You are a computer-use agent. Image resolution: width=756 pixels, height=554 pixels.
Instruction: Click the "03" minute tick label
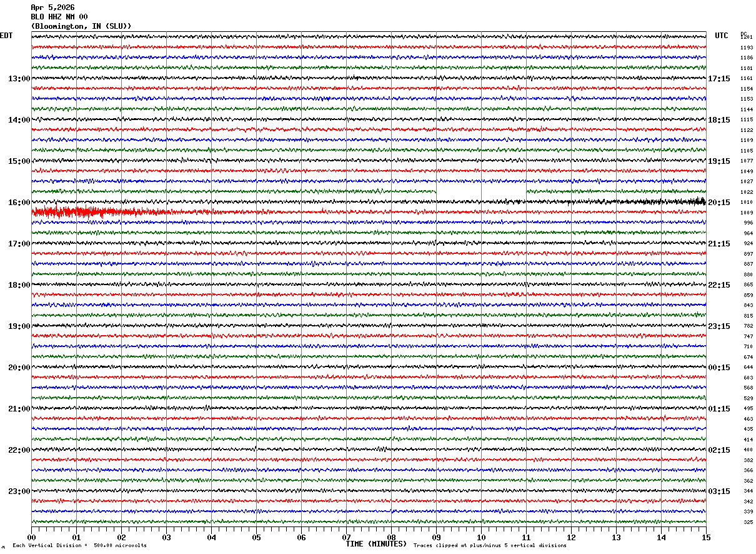click(166, 537)
